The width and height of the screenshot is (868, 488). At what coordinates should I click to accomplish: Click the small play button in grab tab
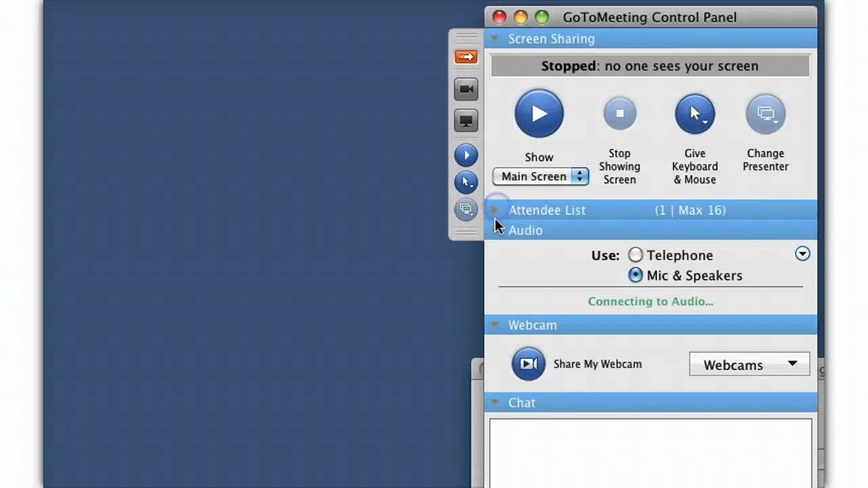[x=466, y=155]
